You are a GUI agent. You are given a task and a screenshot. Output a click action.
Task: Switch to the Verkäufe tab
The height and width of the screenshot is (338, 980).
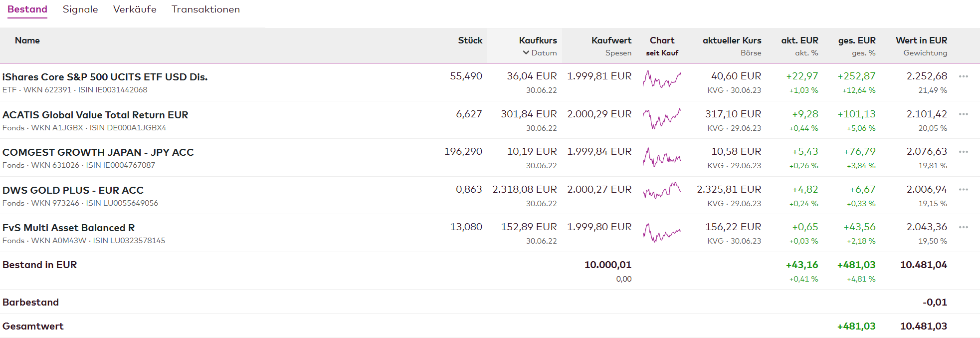point(135,9)
